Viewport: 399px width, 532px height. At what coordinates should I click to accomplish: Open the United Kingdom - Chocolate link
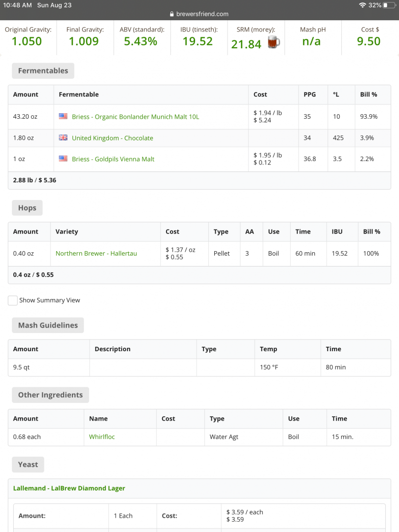112,138
